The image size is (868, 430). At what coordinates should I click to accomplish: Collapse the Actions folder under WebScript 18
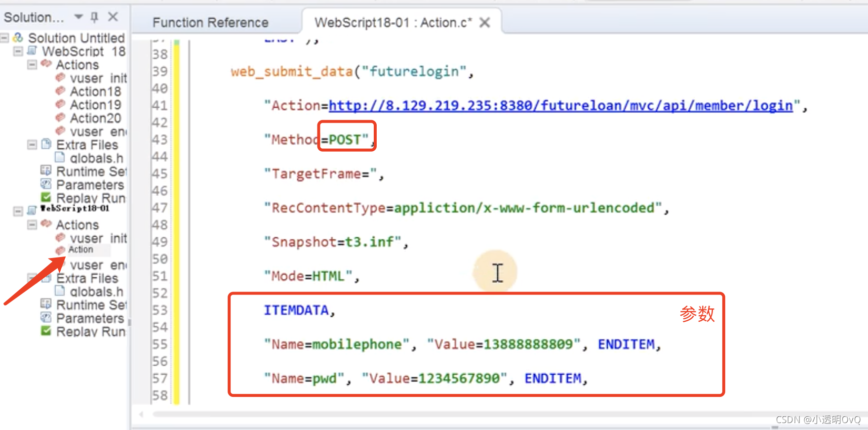click(32, 64)
